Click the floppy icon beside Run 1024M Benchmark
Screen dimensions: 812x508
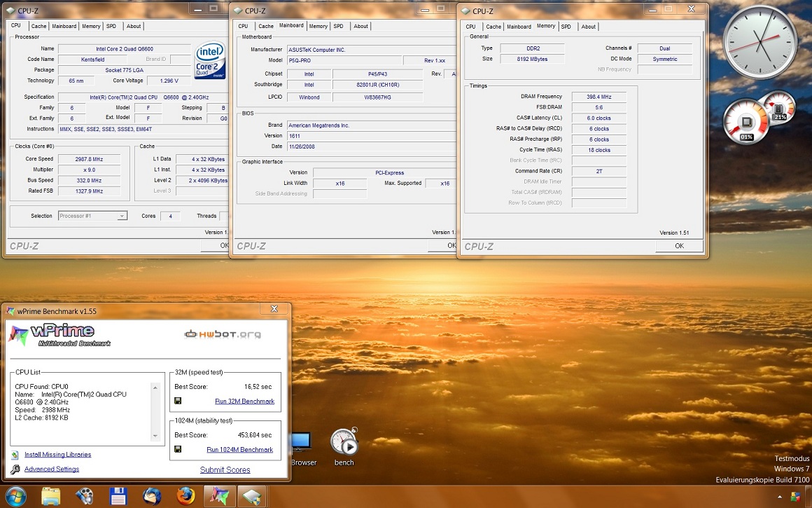point(178,449)
